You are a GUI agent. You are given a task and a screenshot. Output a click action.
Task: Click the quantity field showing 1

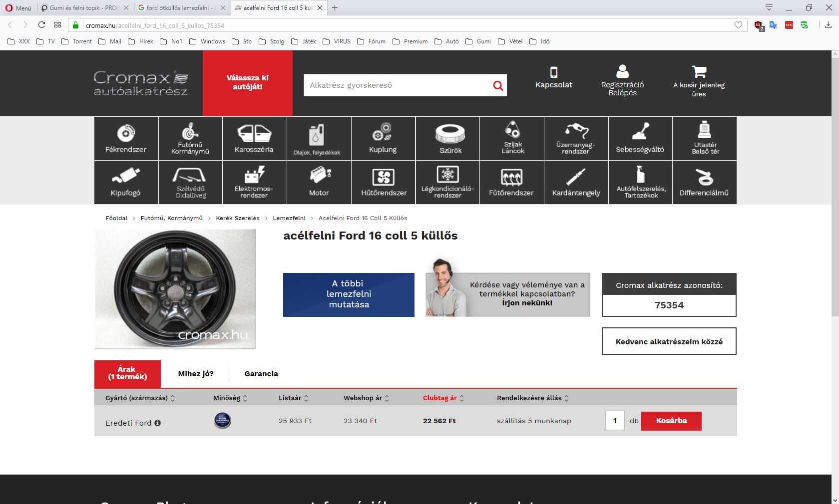[x=615, y=421]
